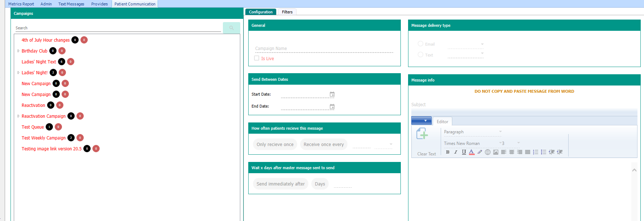Click the message Subject field
This screenshot has height=221, width=644.
[x=524, y=105]
